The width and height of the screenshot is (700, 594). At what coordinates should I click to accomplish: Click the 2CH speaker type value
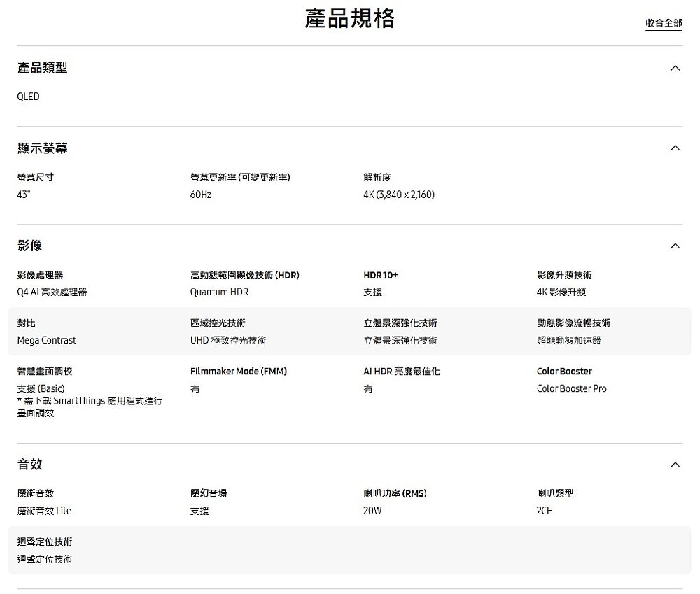click(x=545, y=511)
